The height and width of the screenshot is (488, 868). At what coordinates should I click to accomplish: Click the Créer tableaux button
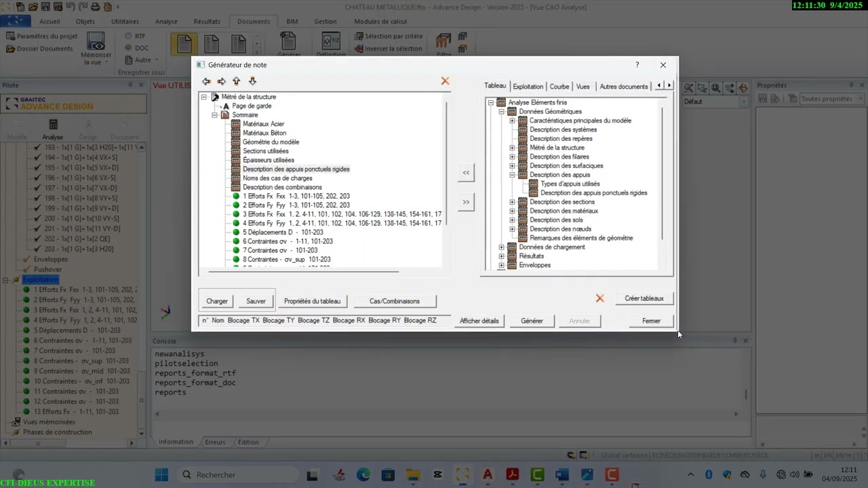[644, 298]
